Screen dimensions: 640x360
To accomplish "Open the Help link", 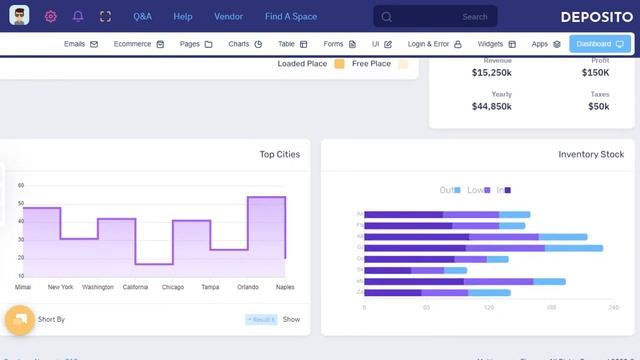I will [183, 16].
